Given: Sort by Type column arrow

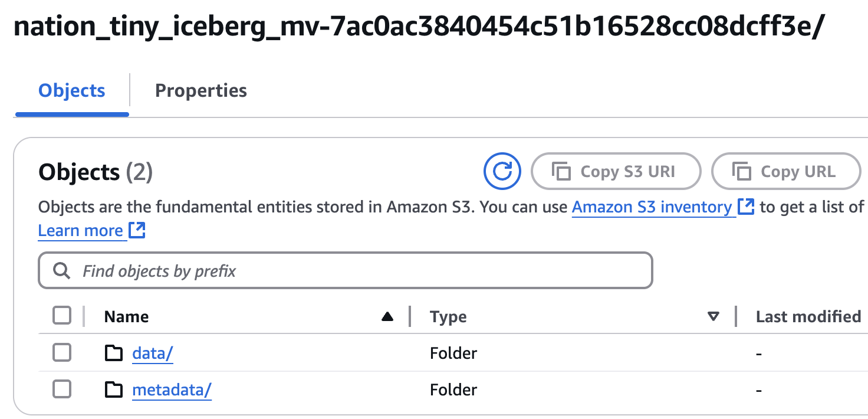Looking at the screenshot, I should pos(714,317).
